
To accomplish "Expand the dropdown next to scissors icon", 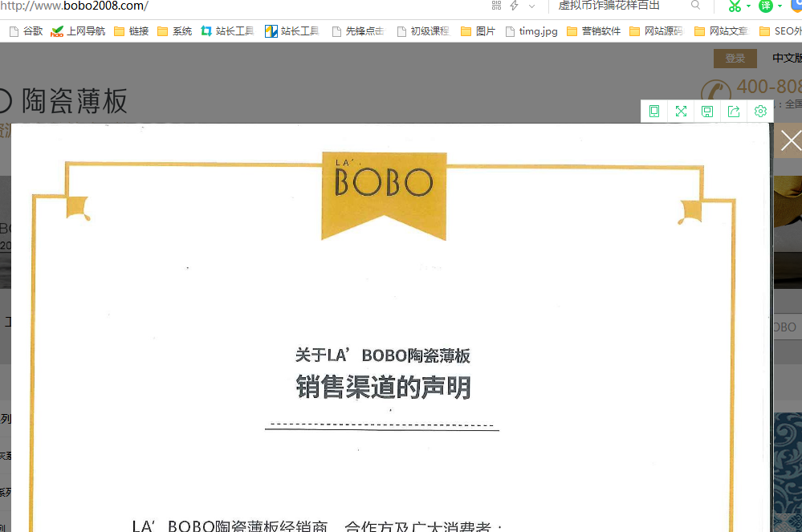I will coord(748,6).
